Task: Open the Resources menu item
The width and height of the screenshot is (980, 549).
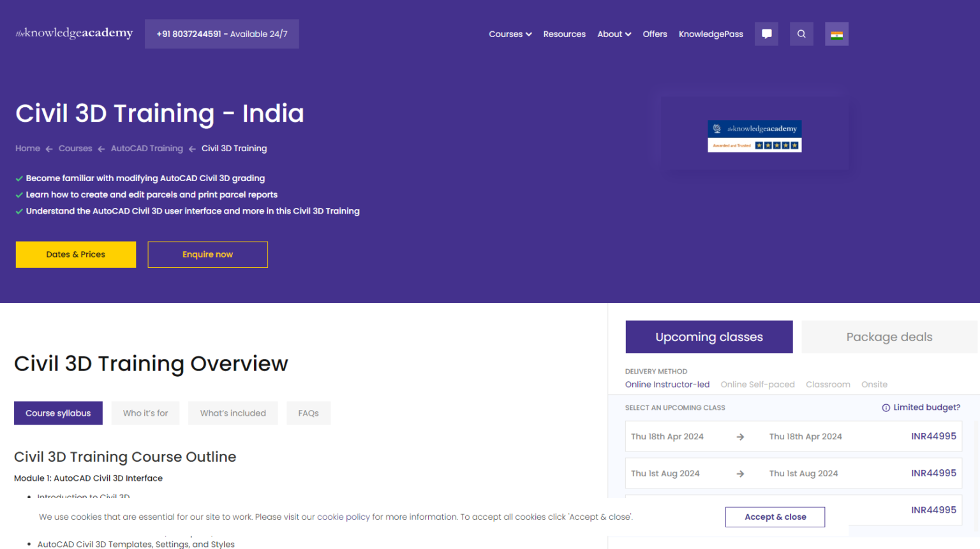Action: pyautogui.click(x=564, y=34)
